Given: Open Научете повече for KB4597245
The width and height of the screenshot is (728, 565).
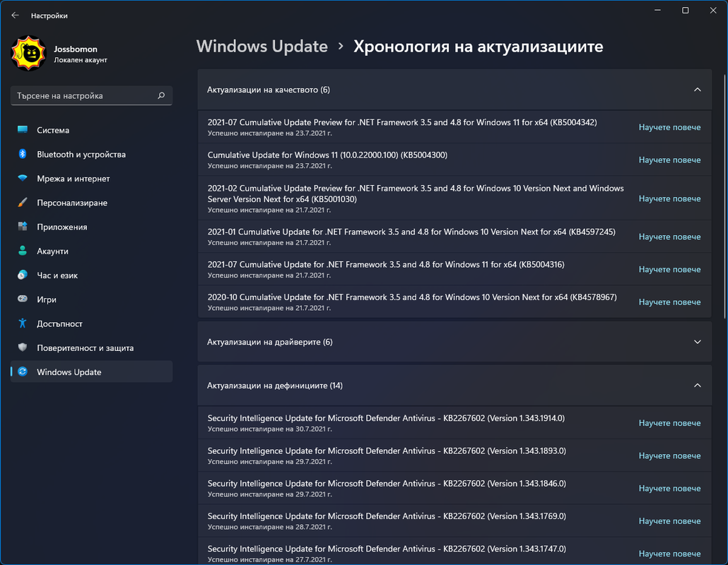Looking at the screenshot, I should [669, 237].
